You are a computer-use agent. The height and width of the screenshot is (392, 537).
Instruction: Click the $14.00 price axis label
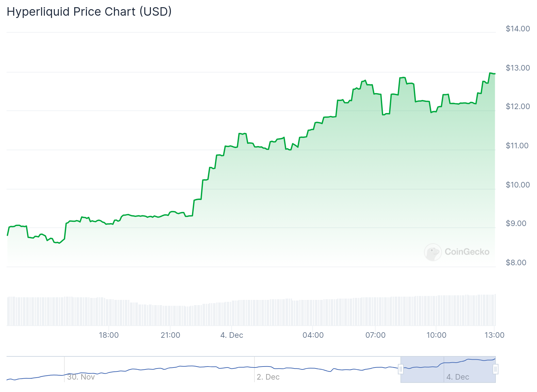click(x=518, y=29)
